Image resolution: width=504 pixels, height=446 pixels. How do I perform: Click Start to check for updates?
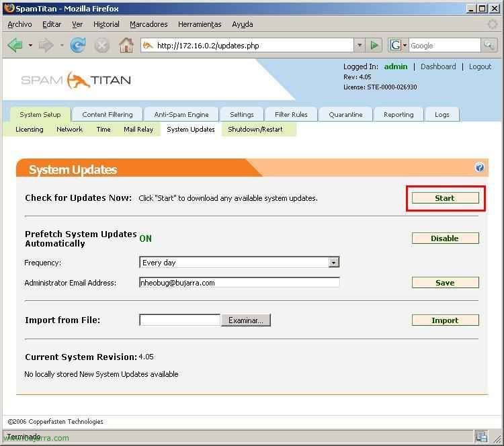coord(445,198)
